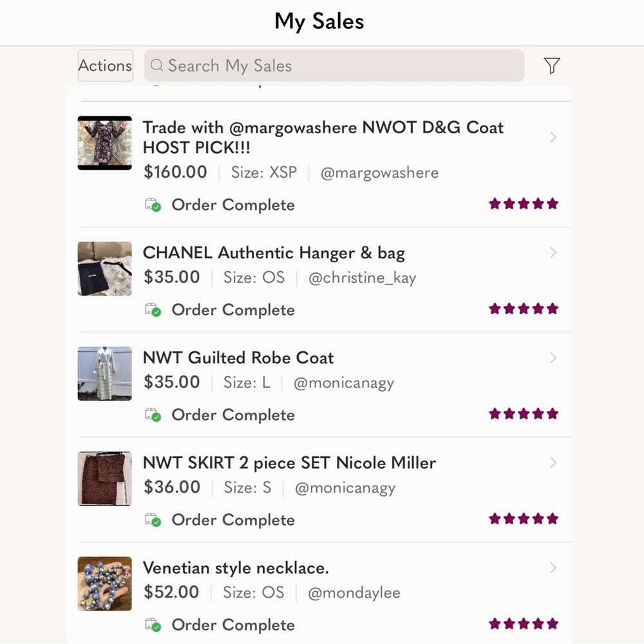
Task: Expand CHANEL Authentic Hanger order chevron
Action: tap(553, 252)
